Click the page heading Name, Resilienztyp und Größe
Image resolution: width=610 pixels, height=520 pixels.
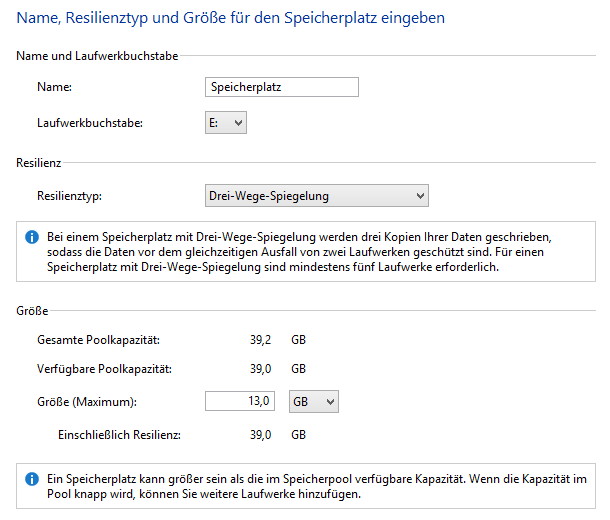231,18
